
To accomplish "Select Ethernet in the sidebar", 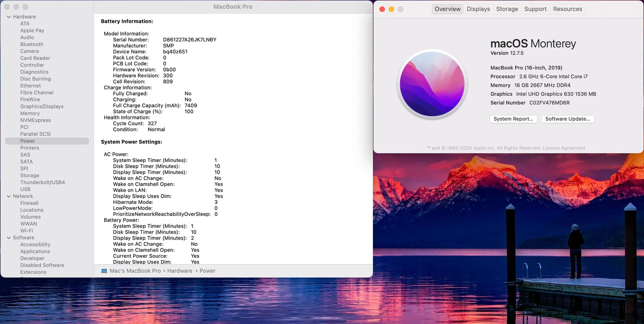I will point(30,86).
